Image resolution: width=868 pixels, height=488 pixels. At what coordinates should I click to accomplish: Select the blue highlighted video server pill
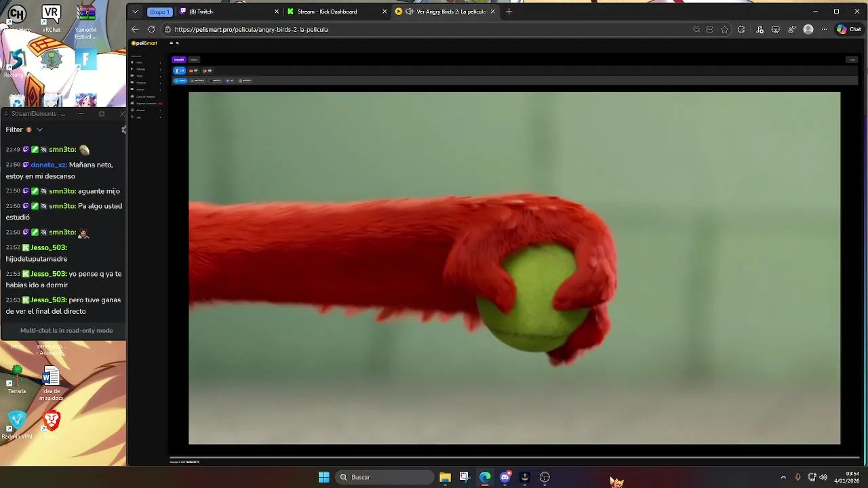pyautogui.click(x=180, y=81)
